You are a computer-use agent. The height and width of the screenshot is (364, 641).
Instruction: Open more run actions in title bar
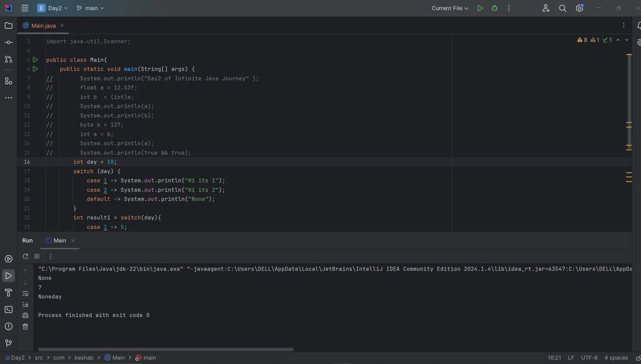click(509, 8)
